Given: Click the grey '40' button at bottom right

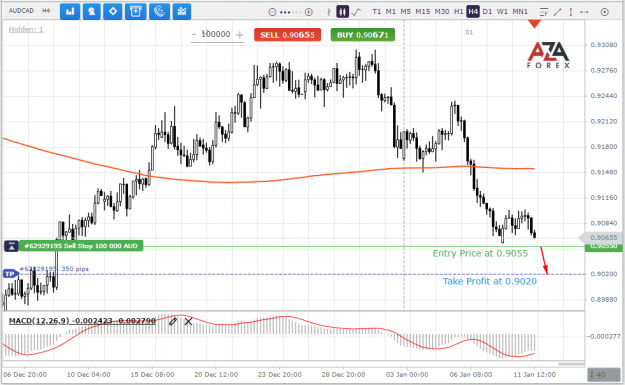Looking at the screenshot, I should pos(603,375).
